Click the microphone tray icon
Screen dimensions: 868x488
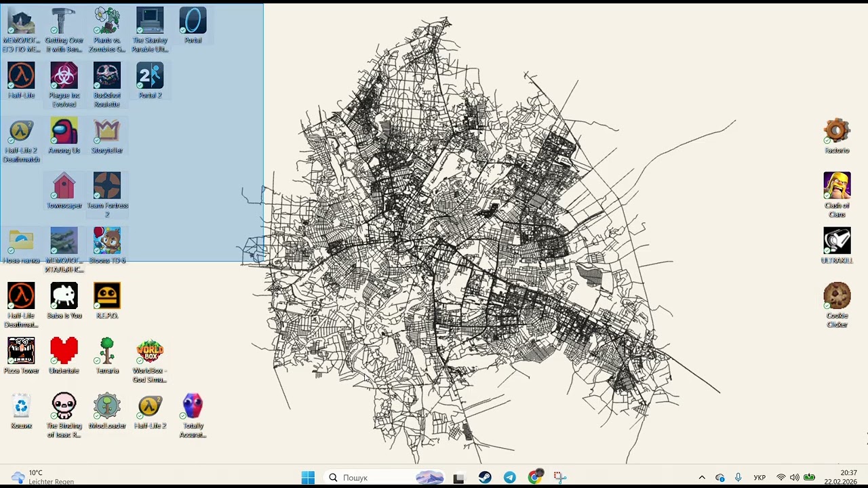click(738, 478)
